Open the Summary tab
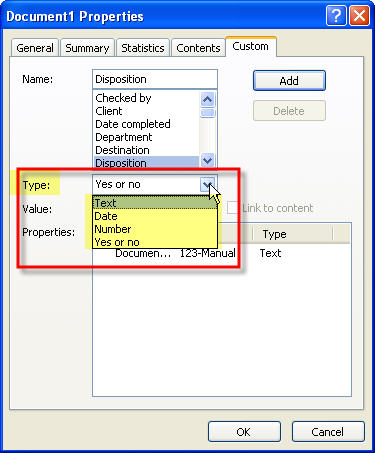The height and width of the screenshot is (453, 375). click(x=87, y=48)
